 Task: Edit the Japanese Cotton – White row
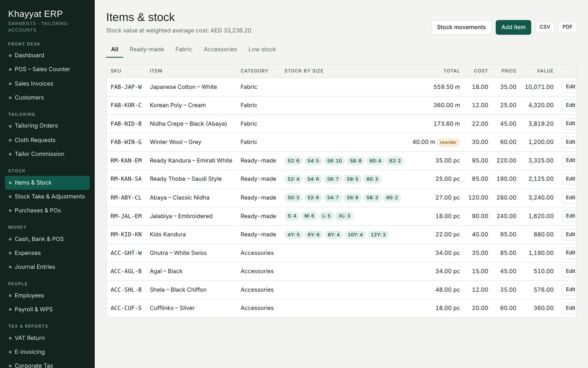(x=570, y=87)
